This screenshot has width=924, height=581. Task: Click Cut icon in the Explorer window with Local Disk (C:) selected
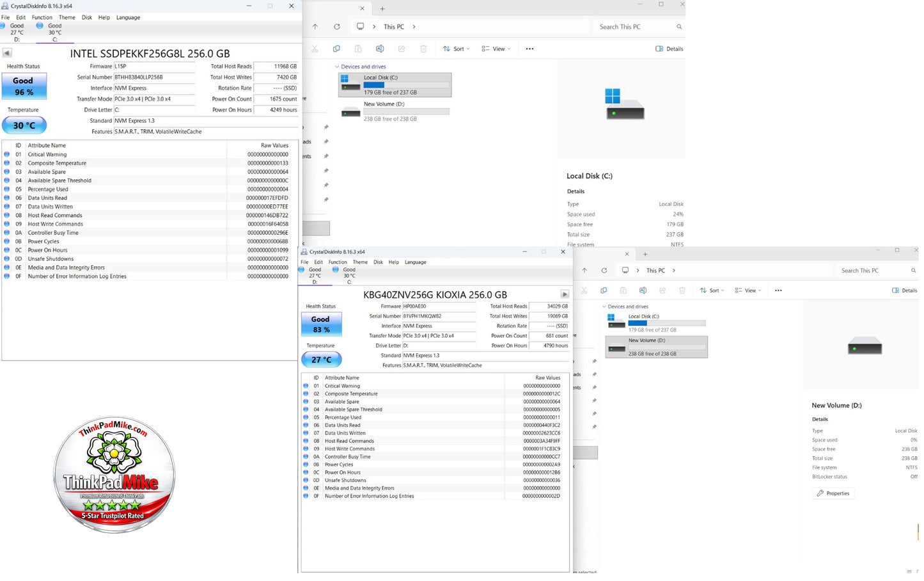point(315,49)
